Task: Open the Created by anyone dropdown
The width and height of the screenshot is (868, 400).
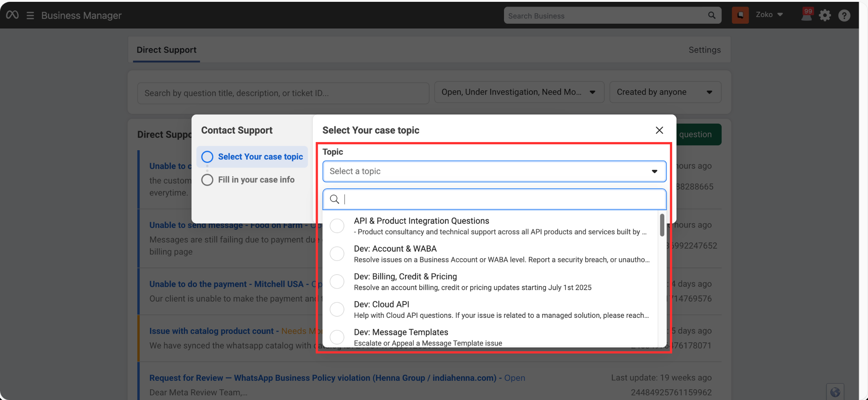Action: (665, 92)
